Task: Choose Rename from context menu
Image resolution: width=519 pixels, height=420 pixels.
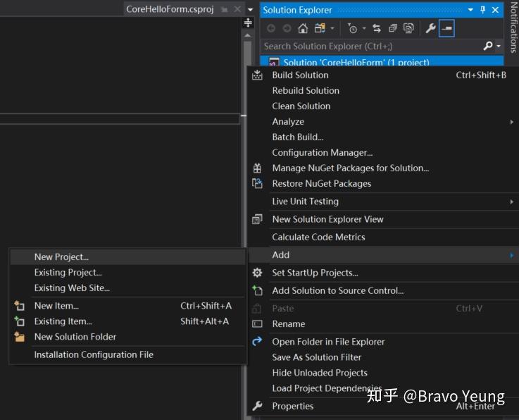Action: [x=383, y=324]
